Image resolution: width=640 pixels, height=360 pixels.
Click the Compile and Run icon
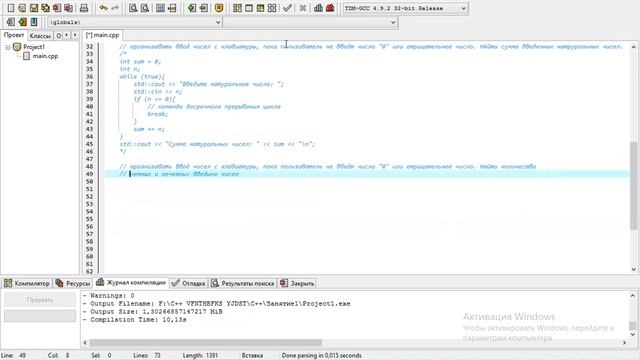pyautogui.click(x=260, y=8)
